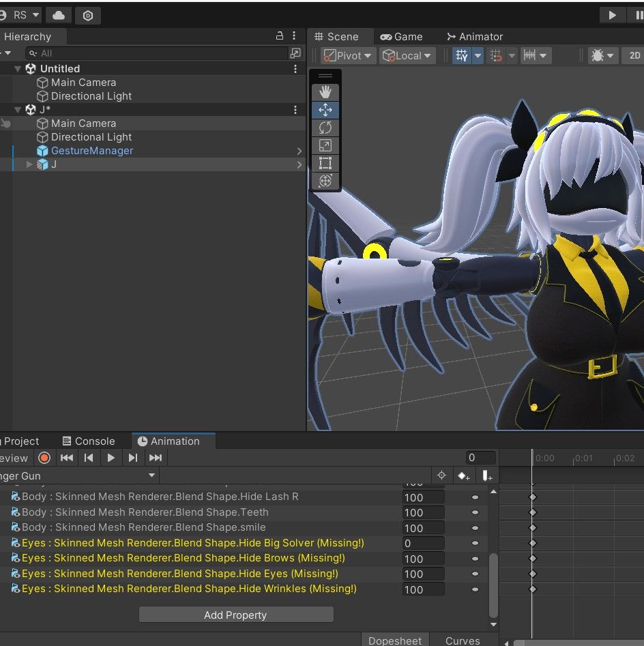
Task: Select the Rect tool
Action: coord(325,163)
